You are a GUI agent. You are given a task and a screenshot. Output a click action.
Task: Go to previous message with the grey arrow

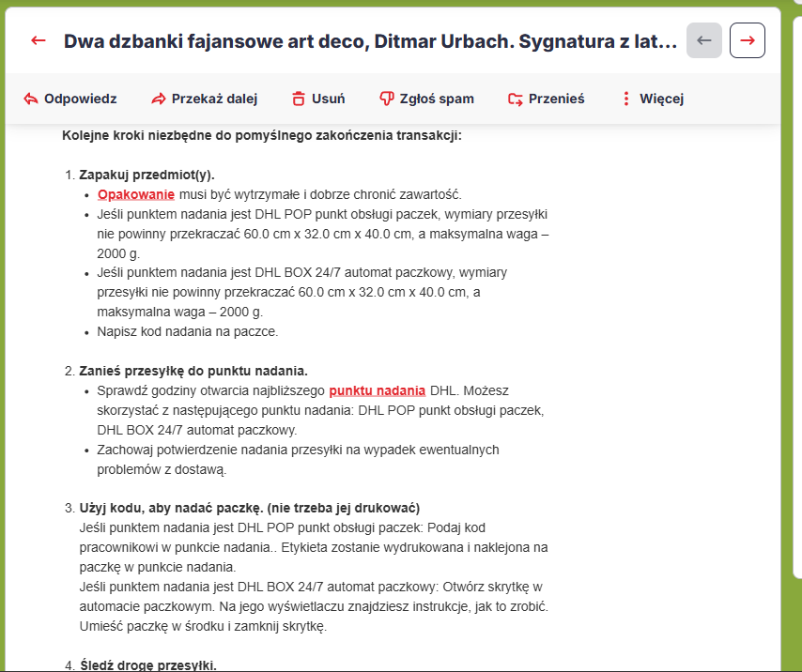tap(704, 40)
